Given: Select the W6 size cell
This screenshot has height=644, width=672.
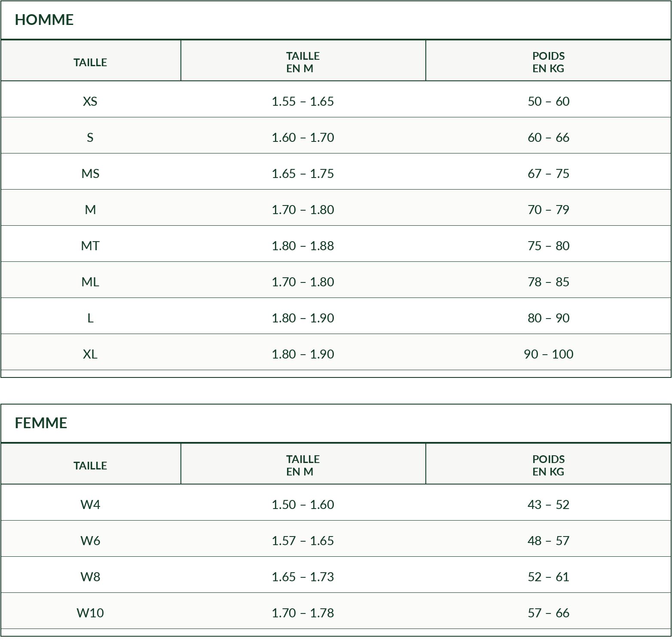Looking at the screenshot, I should [90, 541].
